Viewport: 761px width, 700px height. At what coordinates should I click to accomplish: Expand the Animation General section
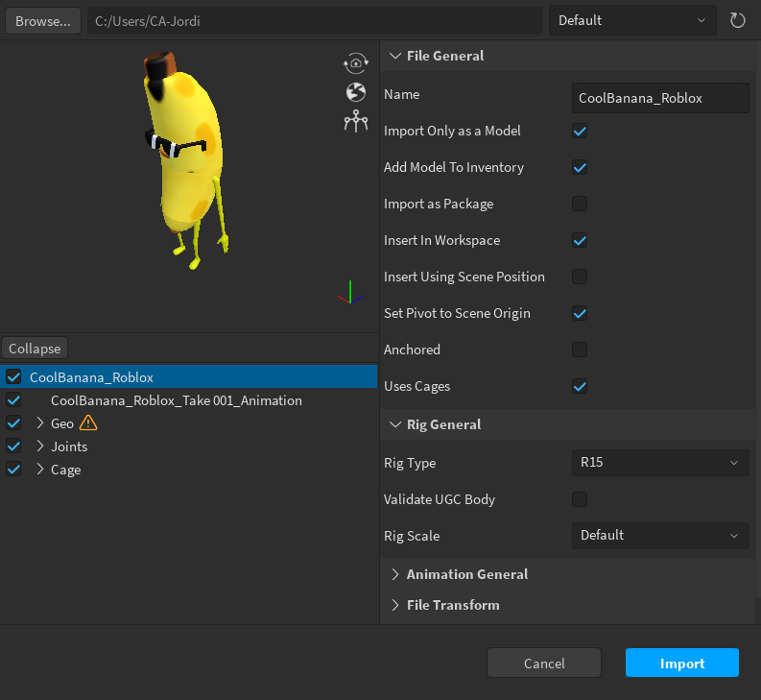(x=395, y=574)
